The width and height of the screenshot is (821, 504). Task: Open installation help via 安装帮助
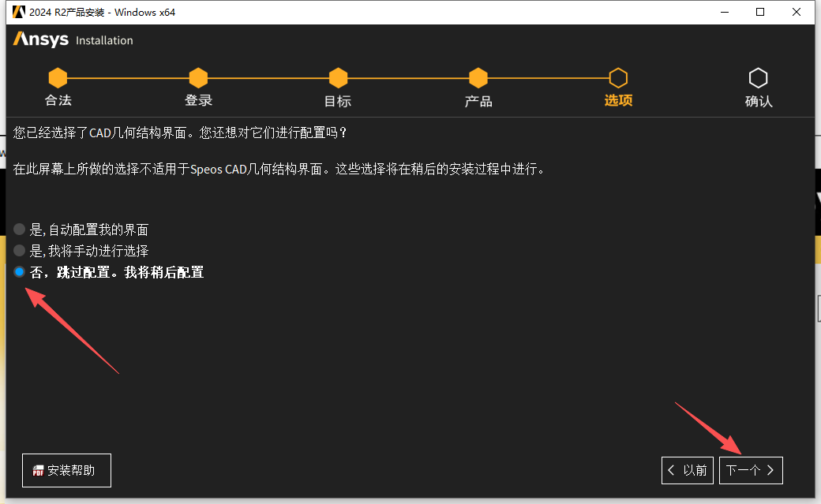[x=66, y=470]
